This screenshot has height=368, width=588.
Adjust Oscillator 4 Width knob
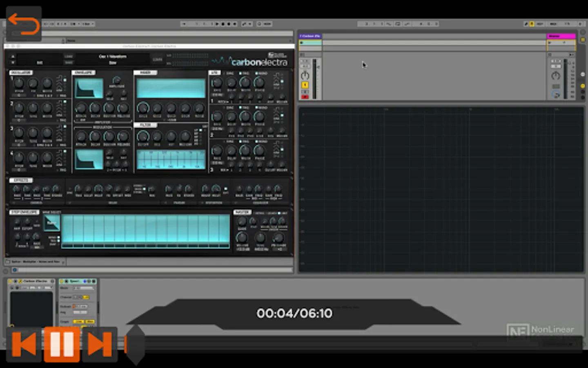pos(47,158)
